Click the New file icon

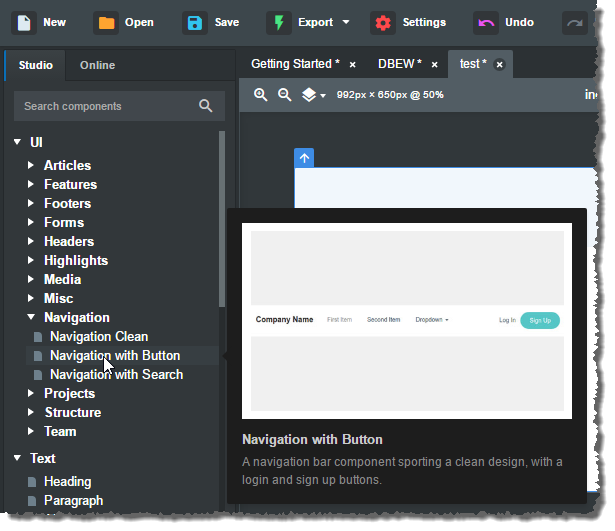pos(24,22)
